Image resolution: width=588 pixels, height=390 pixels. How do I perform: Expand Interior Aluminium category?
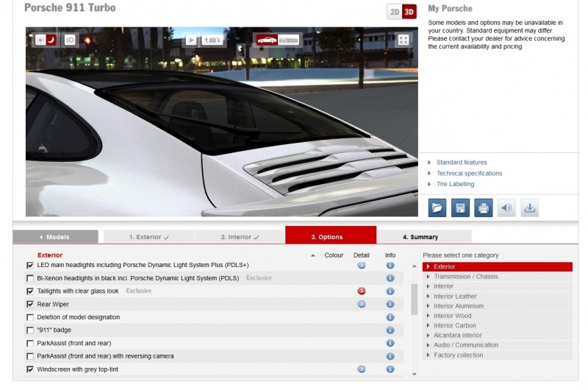coord(498,306)
